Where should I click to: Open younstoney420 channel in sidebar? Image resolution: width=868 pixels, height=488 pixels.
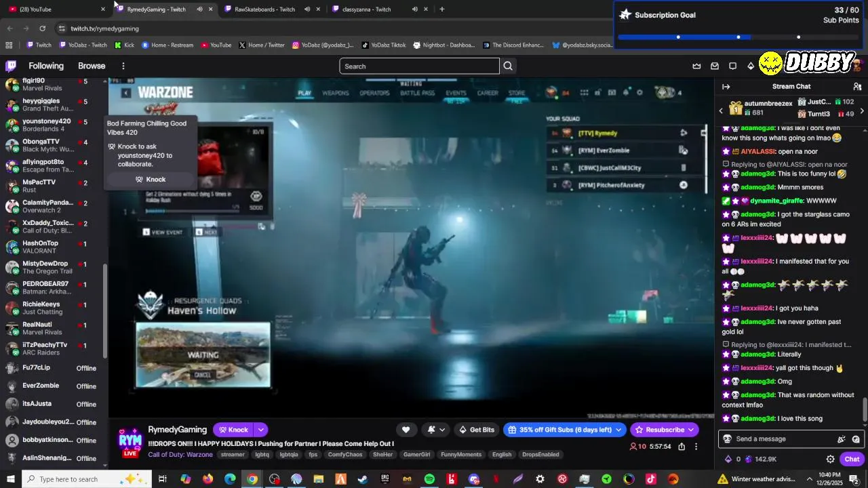(x=53, y=125)
